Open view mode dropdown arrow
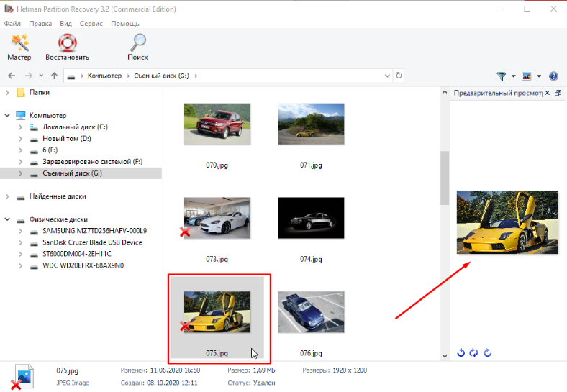The width and height of the screenshot is (567, 392). (x=539, y=76)
